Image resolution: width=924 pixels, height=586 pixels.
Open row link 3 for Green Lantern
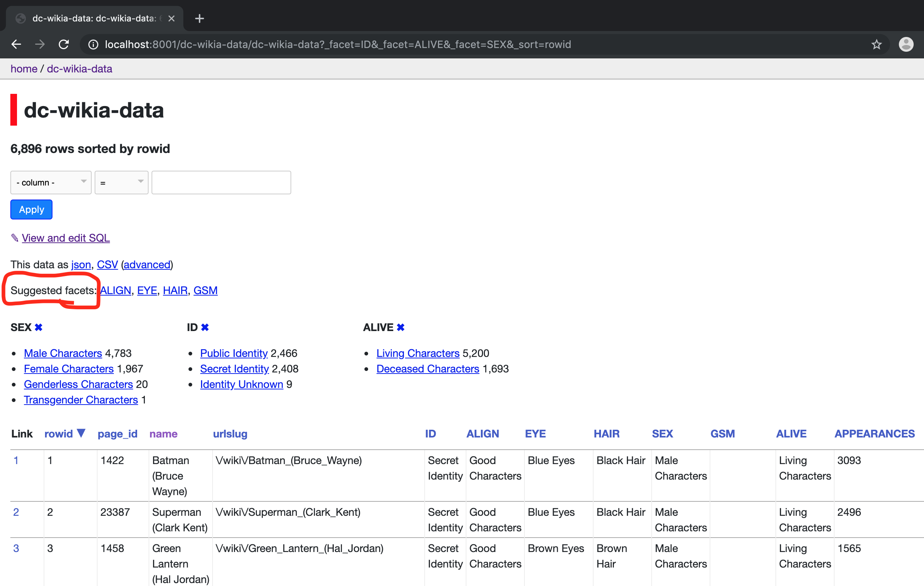coord(16,548)
